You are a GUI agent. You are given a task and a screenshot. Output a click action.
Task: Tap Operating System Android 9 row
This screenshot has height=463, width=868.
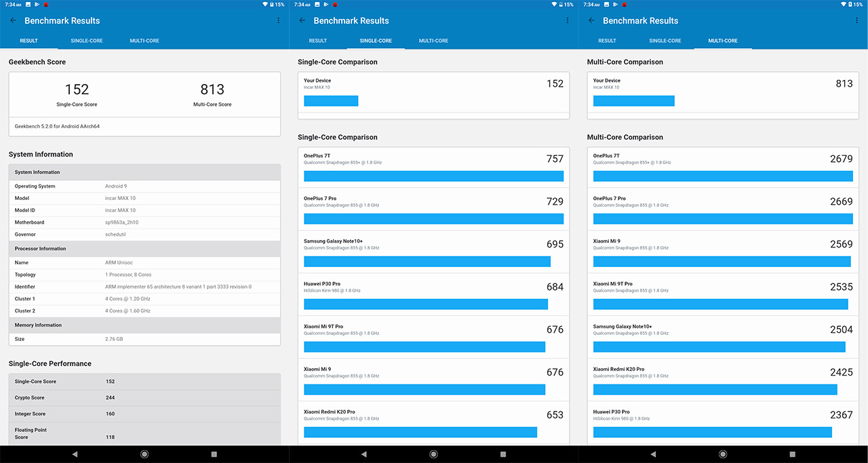click(x=144, y=186)
